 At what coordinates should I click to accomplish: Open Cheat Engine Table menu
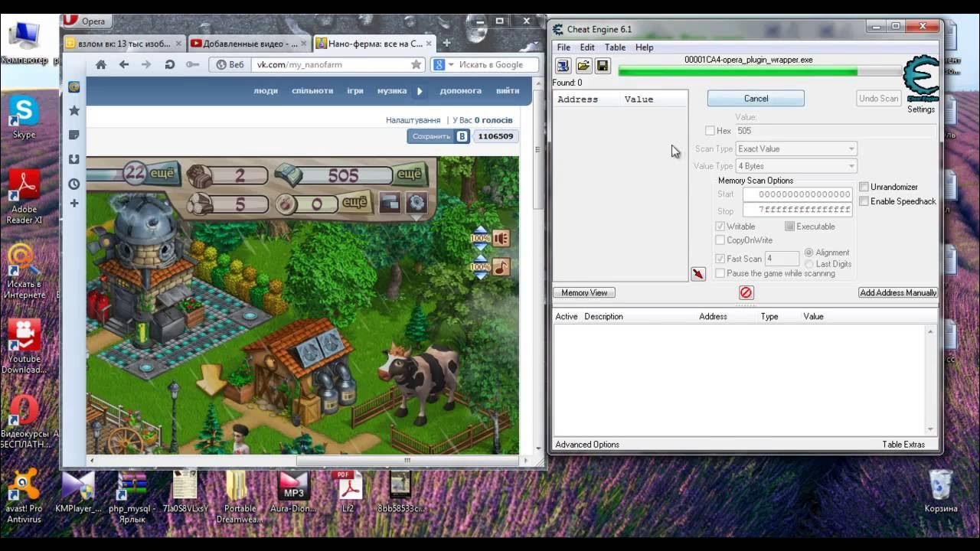click(615, 47)
